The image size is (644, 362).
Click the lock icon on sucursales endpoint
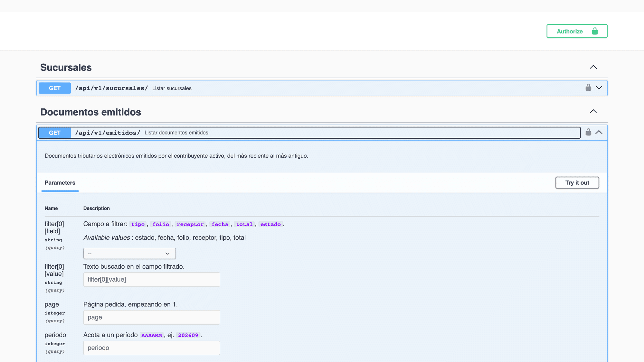tap(588, 88)
